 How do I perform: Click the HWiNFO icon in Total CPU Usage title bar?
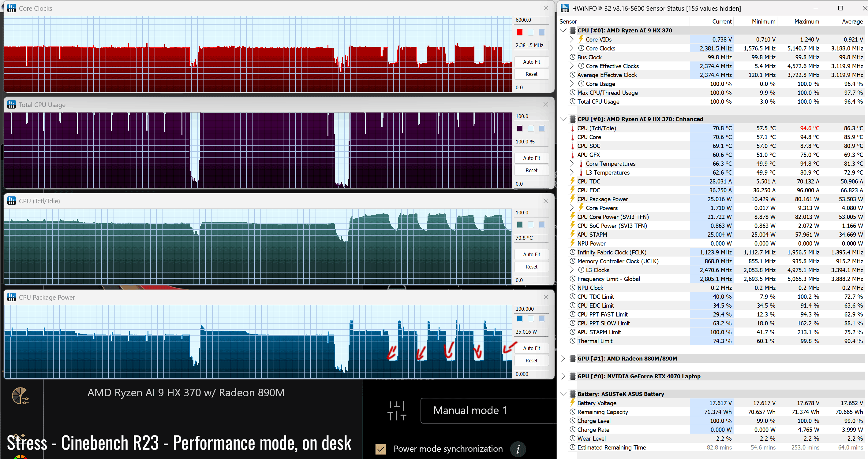11,104
